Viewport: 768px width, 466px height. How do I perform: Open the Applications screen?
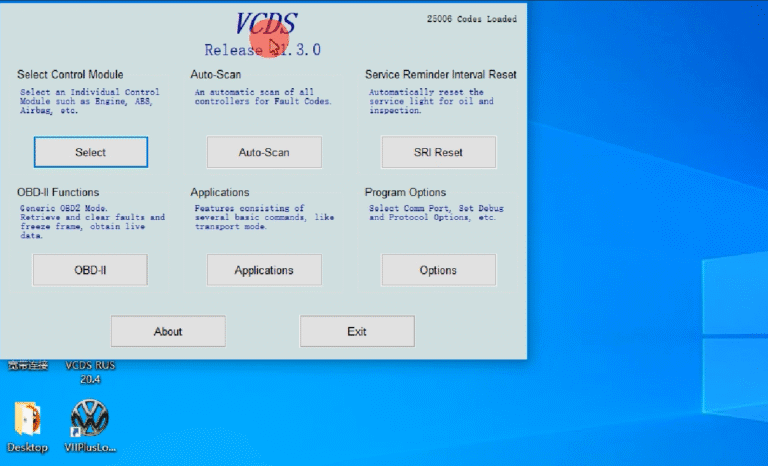[264, 270]
